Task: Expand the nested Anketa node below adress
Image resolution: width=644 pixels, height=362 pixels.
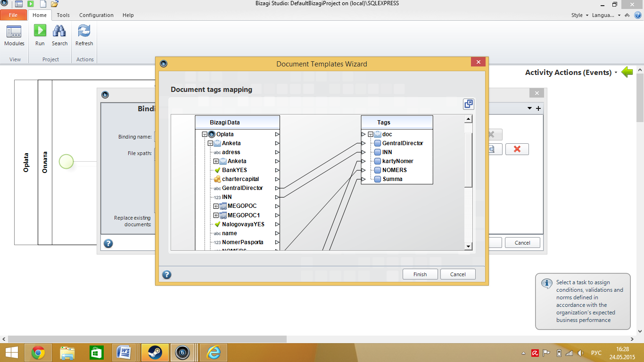Action: [x=216, y=161]
